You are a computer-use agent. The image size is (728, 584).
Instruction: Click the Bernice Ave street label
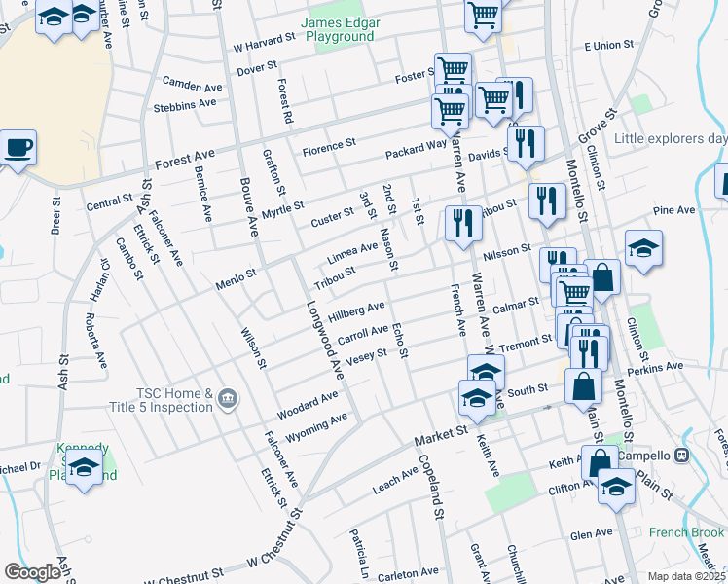coord(202,194)
